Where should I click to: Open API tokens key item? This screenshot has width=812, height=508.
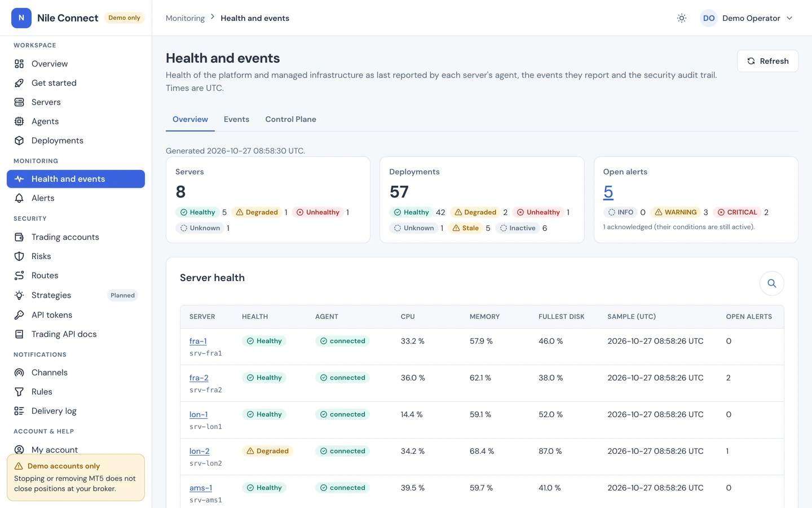76,315
